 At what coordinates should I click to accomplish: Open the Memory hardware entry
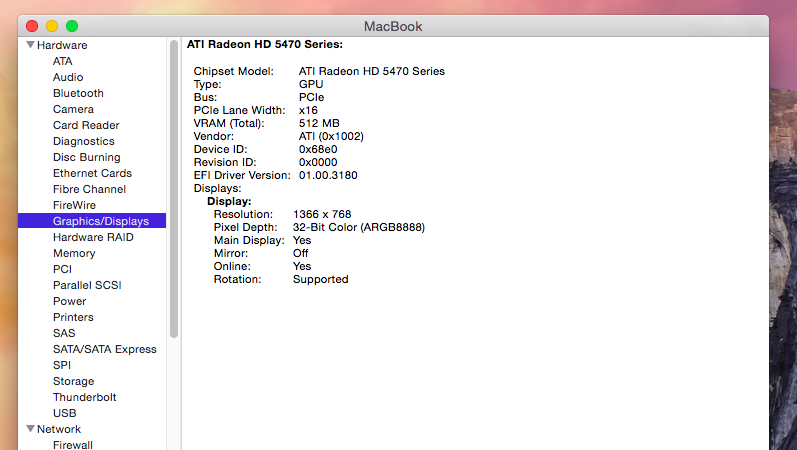(x=74, y=253)
